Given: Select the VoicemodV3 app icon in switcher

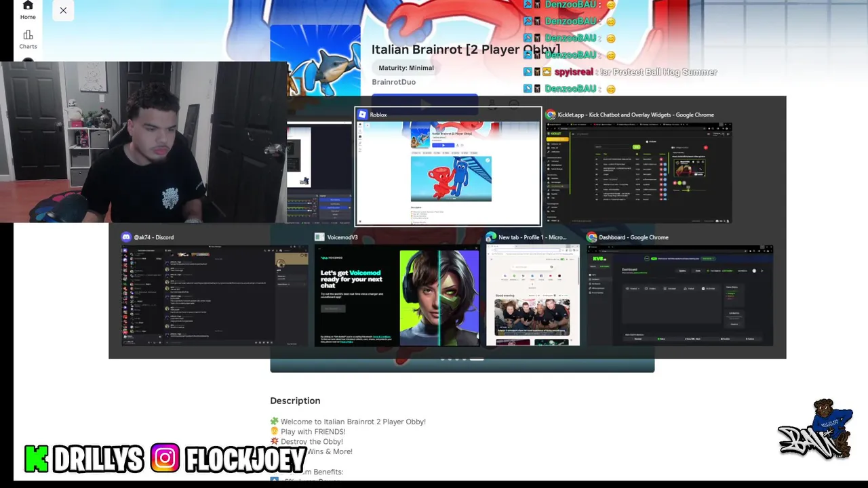Looking at the screenshot, I should [319, 237].
